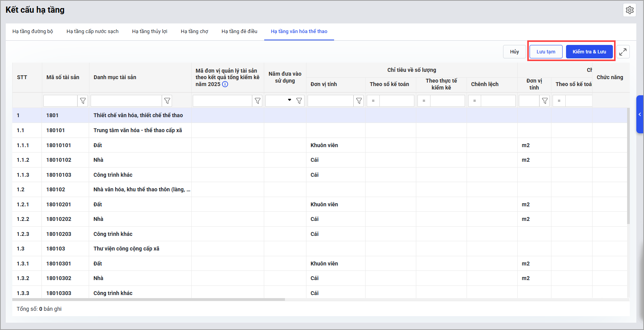This screenshot has height=330, width=644.
Task: Click the Lưu tạm button
Action: click(x=546, y=52)
